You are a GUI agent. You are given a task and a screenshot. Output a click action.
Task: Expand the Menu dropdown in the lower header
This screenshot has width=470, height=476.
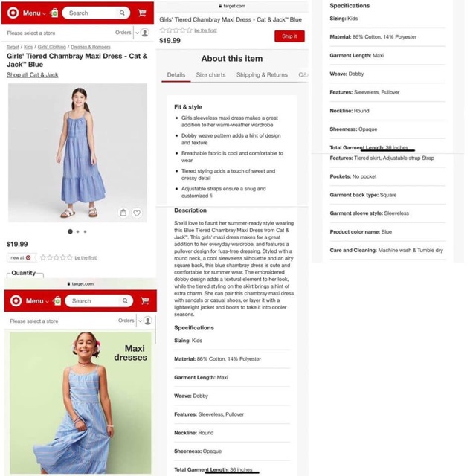37,300
